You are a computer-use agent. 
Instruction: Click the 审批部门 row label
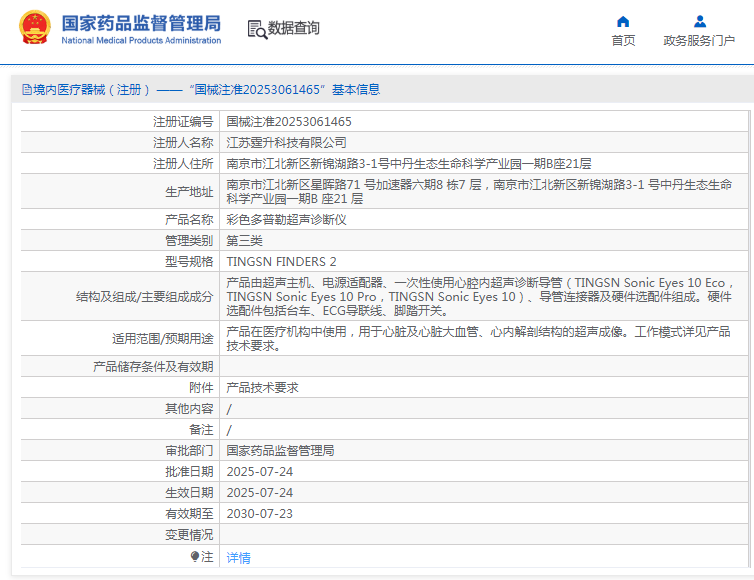coord(189,451)
